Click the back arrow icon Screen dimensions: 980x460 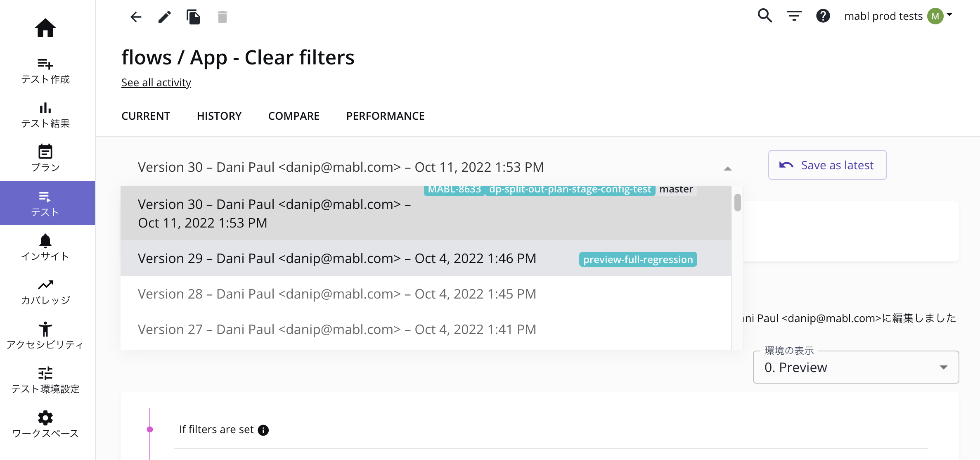[136, 17]
